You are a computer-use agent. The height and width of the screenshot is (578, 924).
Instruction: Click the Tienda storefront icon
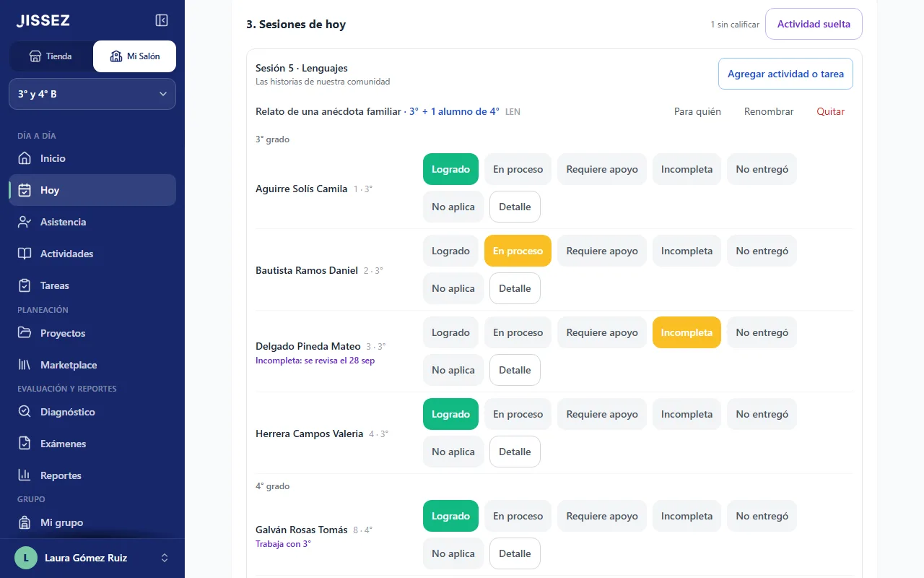pos(35,56)
